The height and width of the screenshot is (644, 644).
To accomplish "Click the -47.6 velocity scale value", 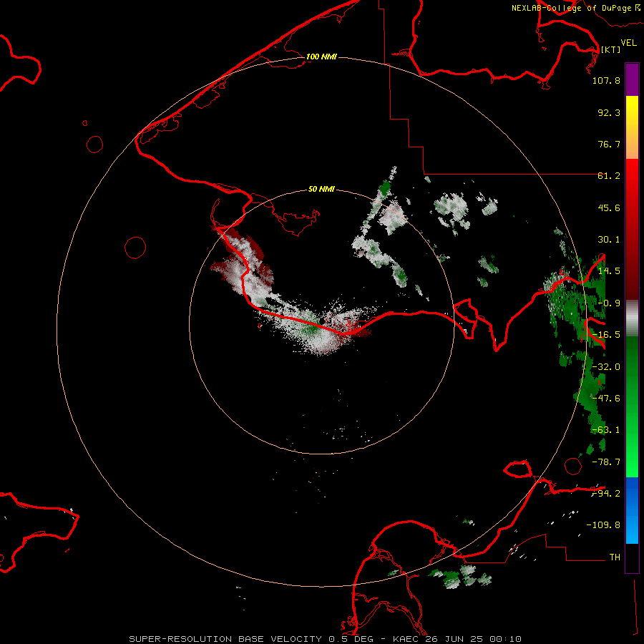I will [x=606, y=399].
